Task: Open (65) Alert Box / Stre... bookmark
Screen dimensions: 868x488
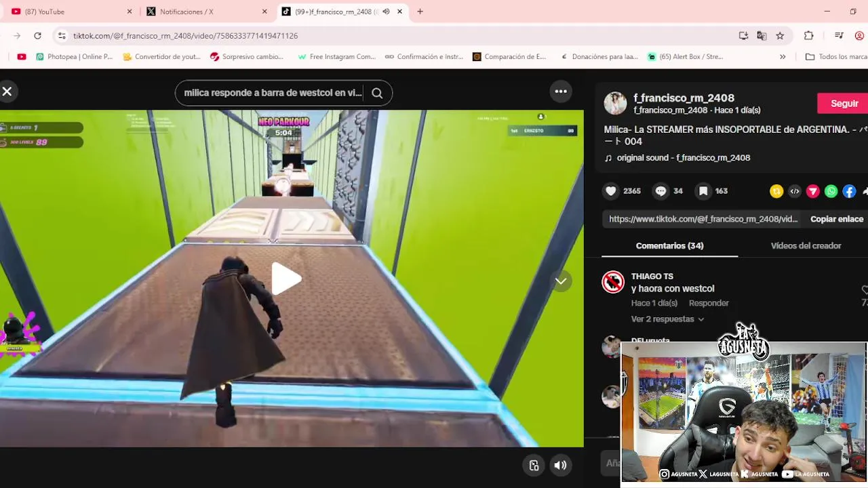Action: click(x=686, y=57)
